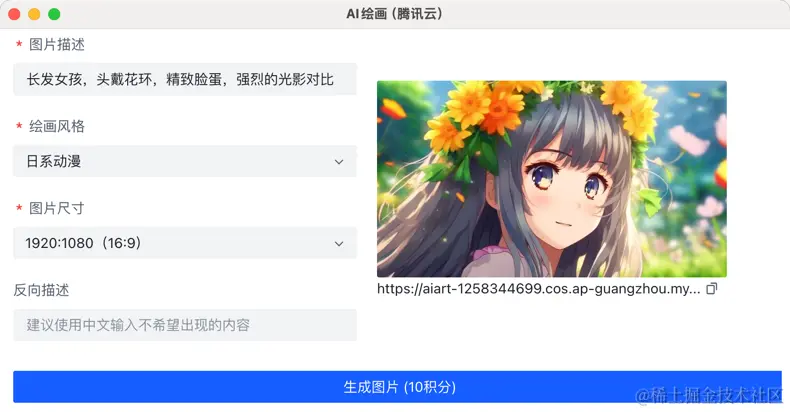Open the 日系动漫 style dropdown

pos(185,161)
